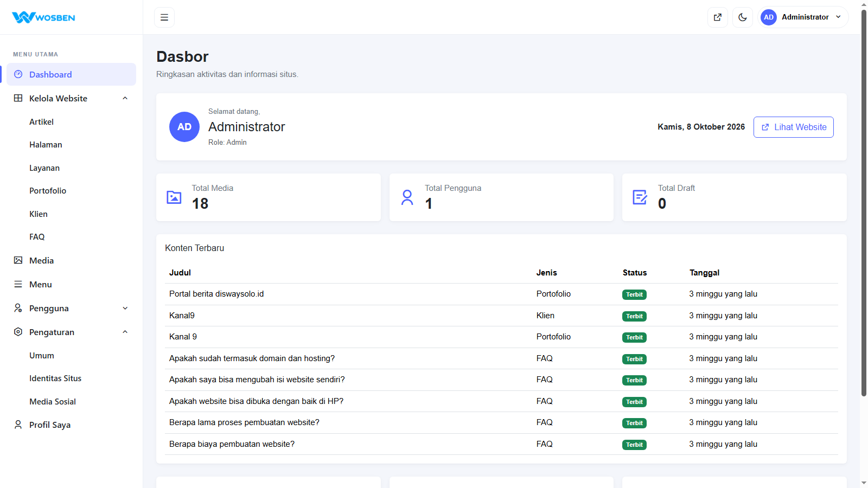Open Artikel in the sidebar

pyautogui.click(x=41, y=122)
